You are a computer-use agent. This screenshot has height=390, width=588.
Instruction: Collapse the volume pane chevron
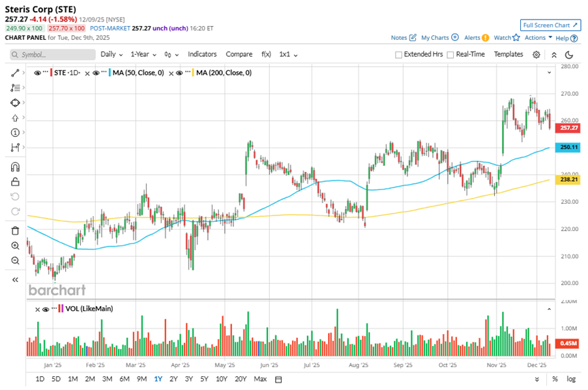pos(549,309)
